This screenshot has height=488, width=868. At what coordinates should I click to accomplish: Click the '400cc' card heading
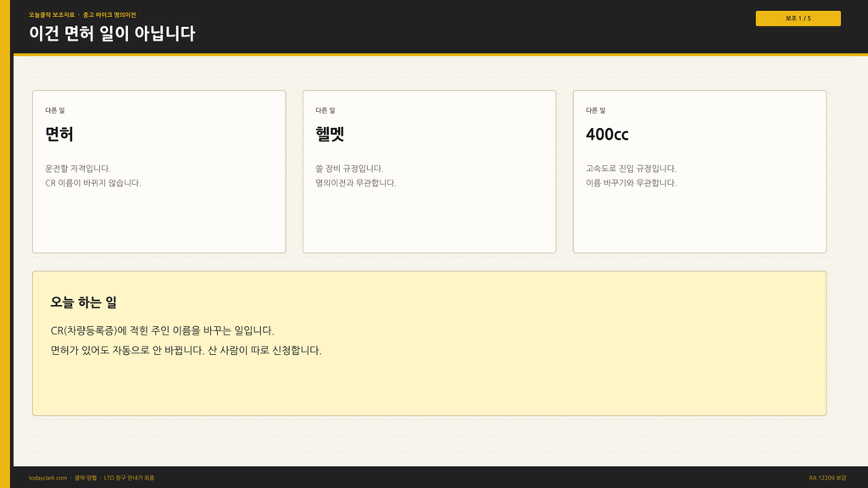[x=607, y=135]
